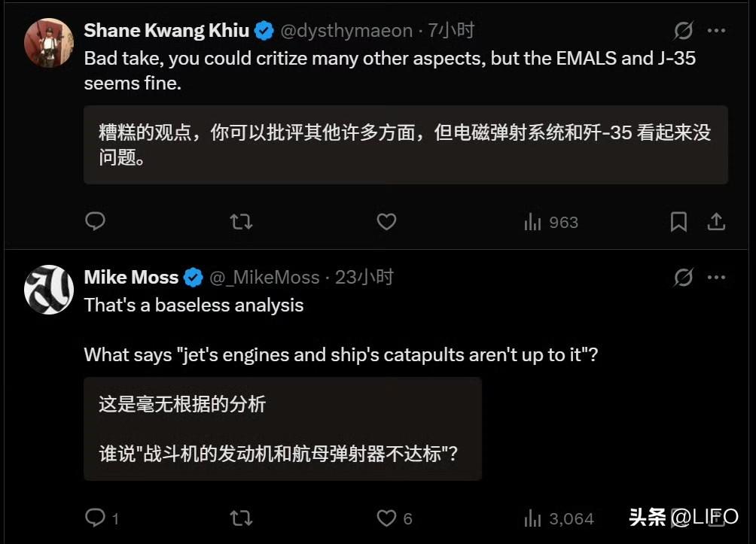View analytics showing 3,064 views
756x544 pixels.
pyautogui.click(x=558, y=518)
